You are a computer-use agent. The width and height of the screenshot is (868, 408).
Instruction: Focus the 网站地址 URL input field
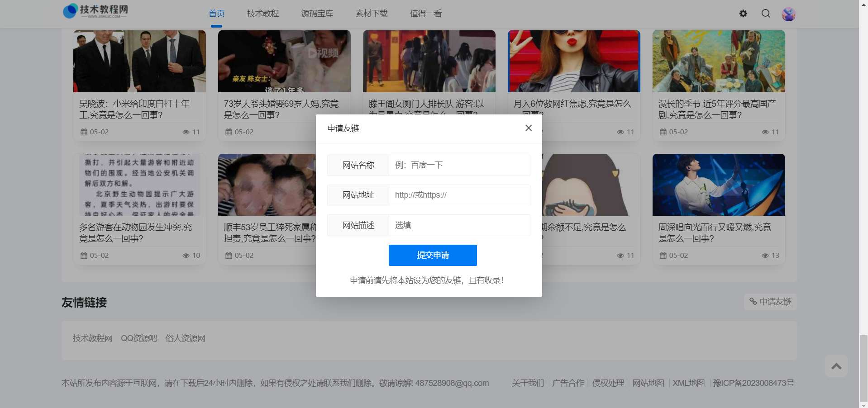(459, 195)
